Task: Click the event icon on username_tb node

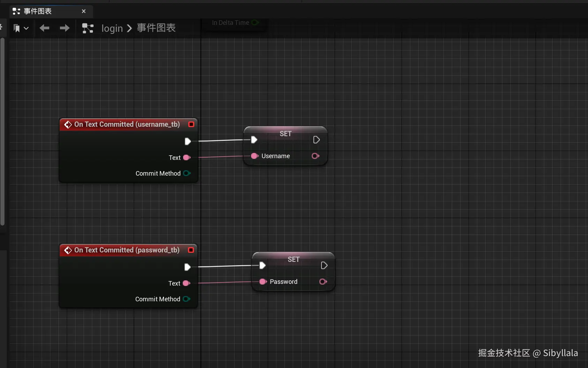Action: 68,125
